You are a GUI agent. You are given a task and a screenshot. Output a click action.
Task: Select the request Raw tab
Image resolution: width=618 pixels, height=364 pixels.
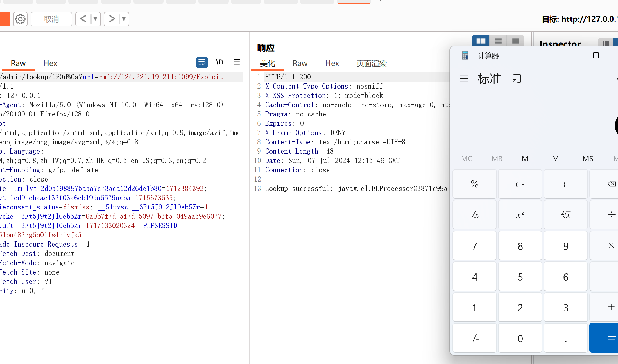(18, 63)
